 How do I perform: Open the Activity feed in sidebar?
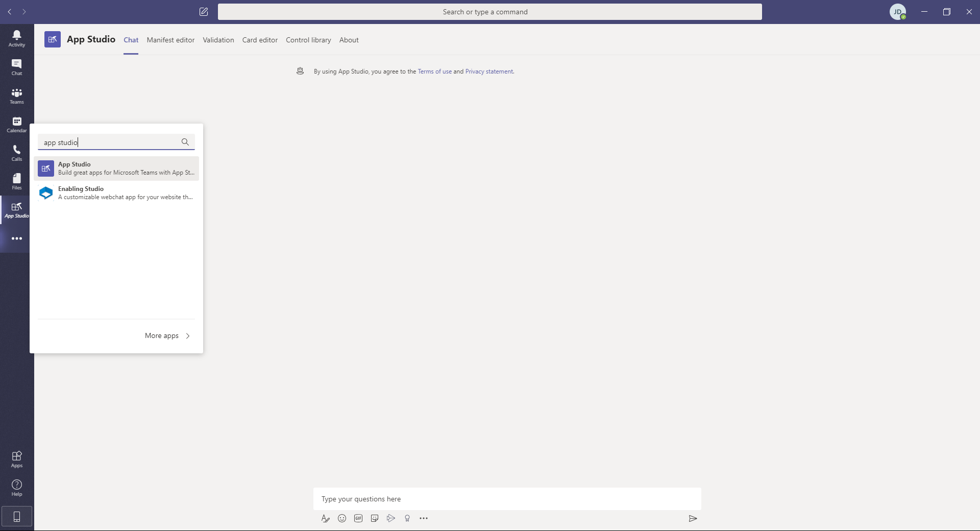[x=17, y=38]
